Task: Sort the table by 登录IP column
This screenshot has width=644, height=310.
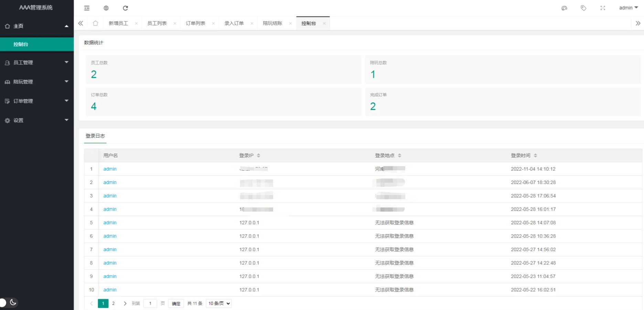Action: pyautogui.click(x=258, y=156)
